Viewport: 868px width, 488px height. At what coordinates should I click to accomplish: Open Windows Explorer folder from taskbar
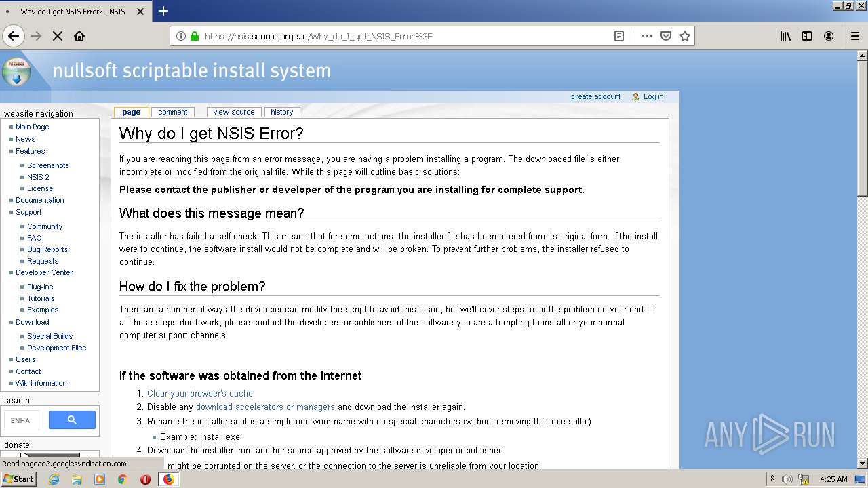point(77,479)
